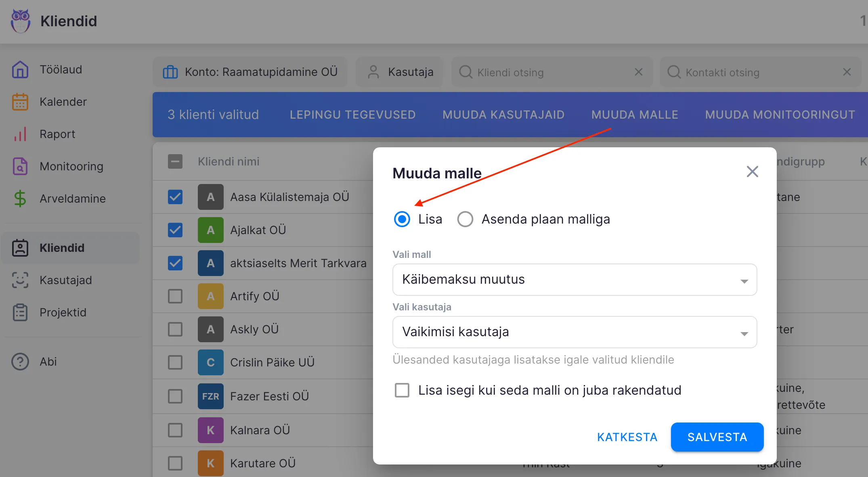The height and width of the screenshot is (477, 868).
Task: Check the Artify OÜ row checkbox
Action: 175,296
